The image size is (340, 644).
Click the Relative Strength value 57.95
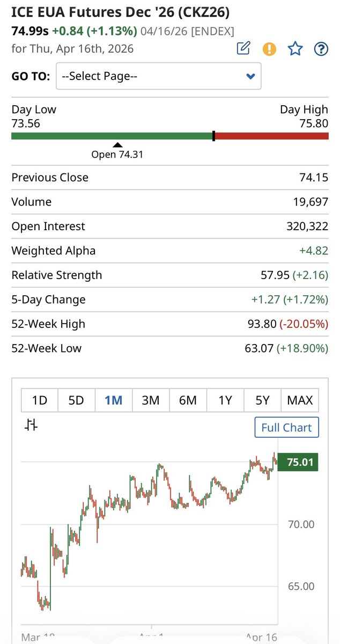click(275, 275)
